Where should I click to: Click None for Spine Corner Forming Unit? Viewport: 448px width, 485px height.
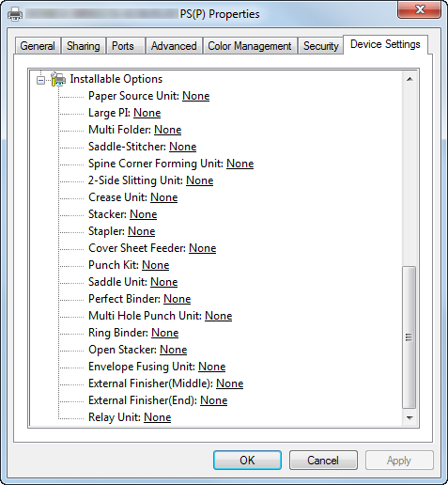[x=240, y=164]
